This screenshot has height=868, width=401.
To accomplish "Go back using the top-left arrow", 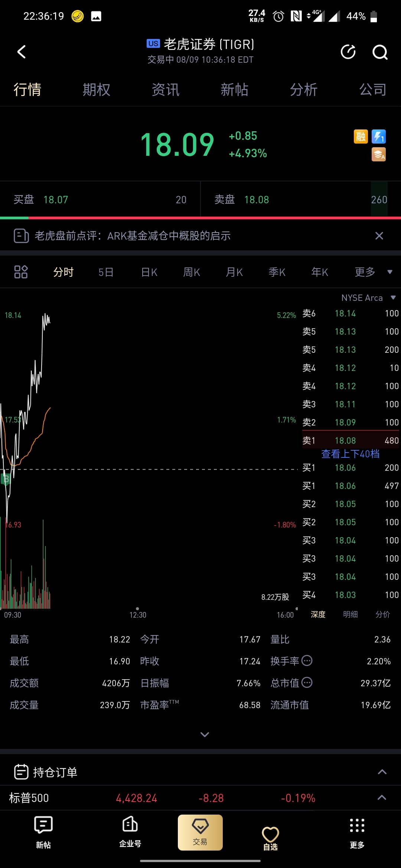I will coord(22,52).
